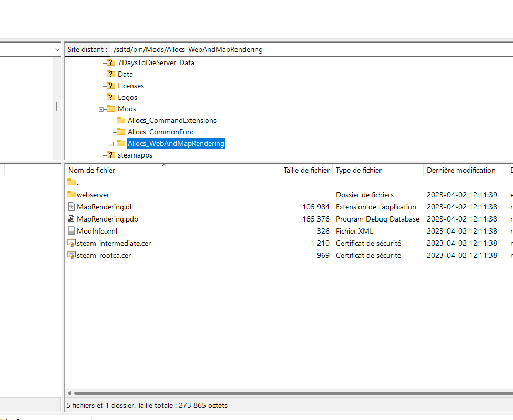Click 'Fichier XML' type cell
513x420 pixels.
pos(354,231)
